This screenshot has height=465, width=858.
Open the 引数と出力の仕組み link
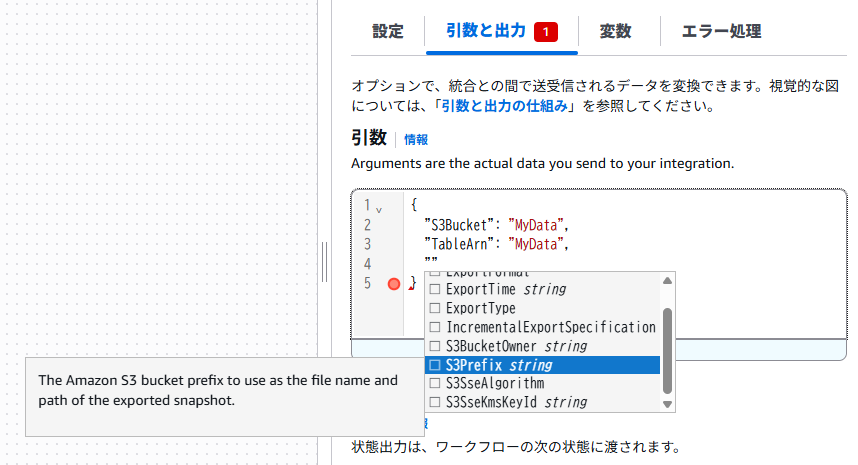(505, 106)
